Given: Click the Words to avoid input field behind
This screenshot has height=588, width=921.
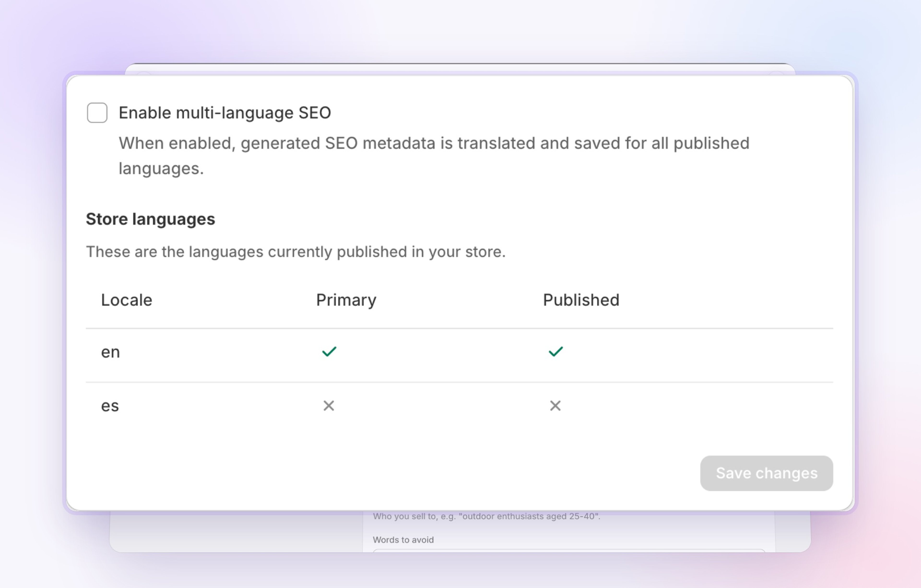Looking at the screenshot, I should pos(569,551).
